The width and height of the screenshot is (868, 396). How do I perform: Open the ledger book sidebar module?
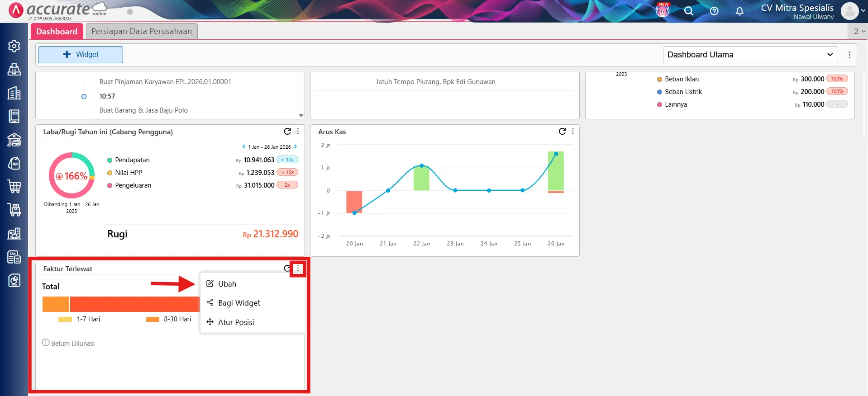[14, 116]
